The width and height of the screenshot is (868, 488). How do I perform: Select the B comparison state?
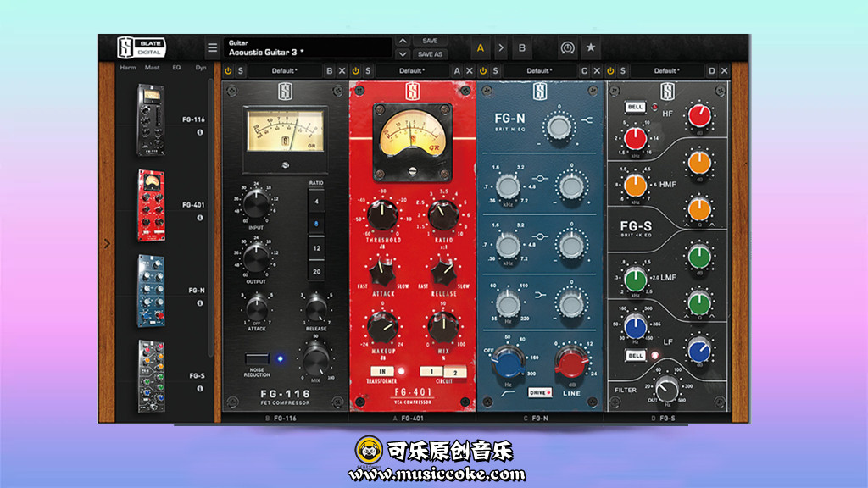pyautogui.click(x=521, y=48)
